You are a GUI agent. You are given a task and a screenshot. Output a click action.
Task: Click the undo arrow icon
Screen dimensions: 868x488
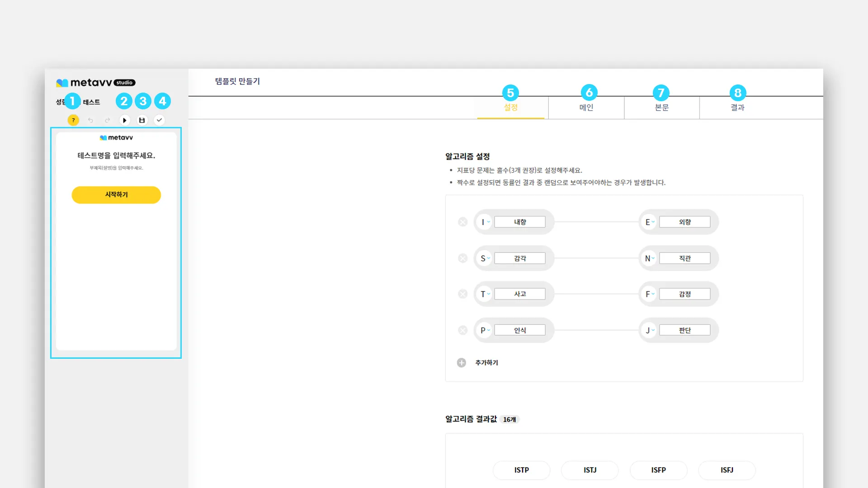pyautogui.click(x=90, y=120)
